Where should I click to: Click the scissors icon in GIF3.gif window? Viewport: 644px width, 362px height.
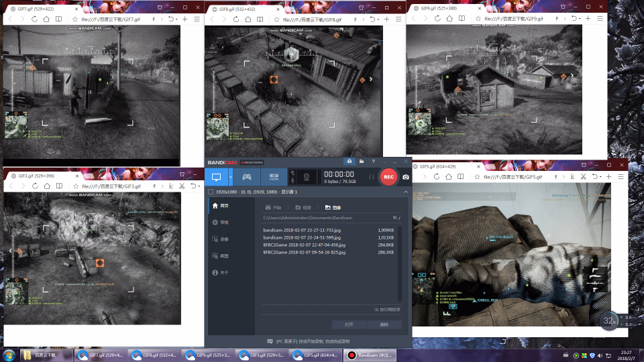(x=182, y=186)
